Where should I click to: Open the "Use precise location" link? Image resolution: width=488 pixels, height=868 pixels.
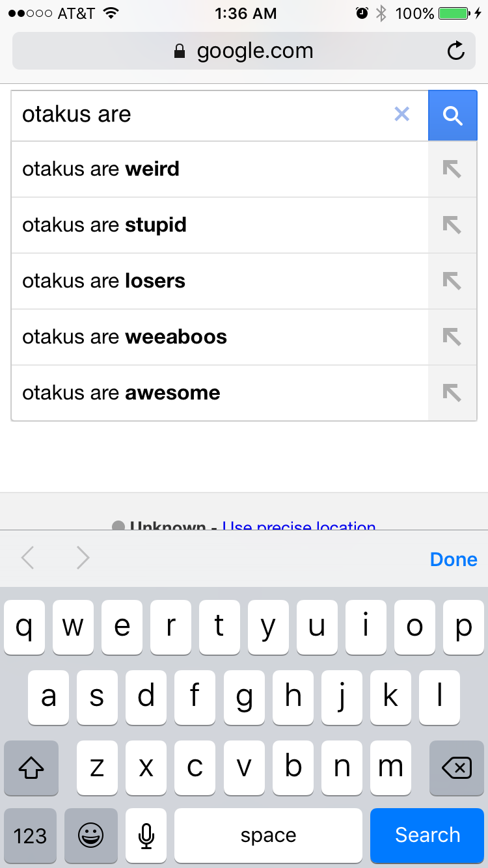(x=299, y=526)
